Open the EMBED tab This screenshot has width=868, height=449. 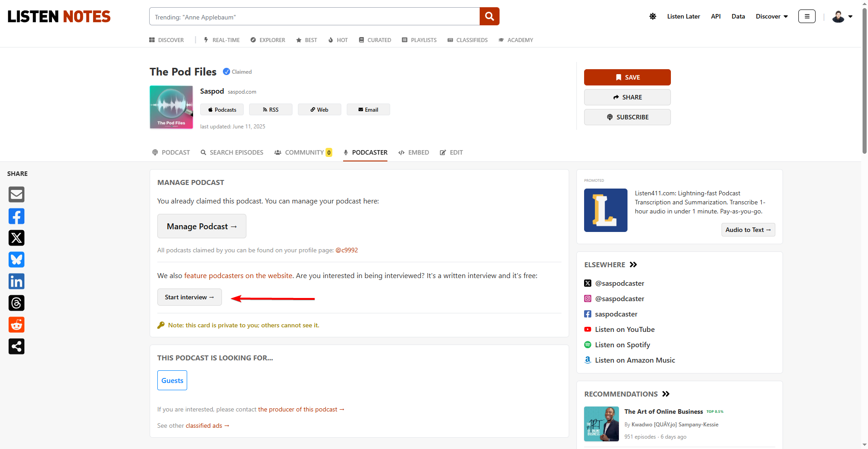coord(414,152)
